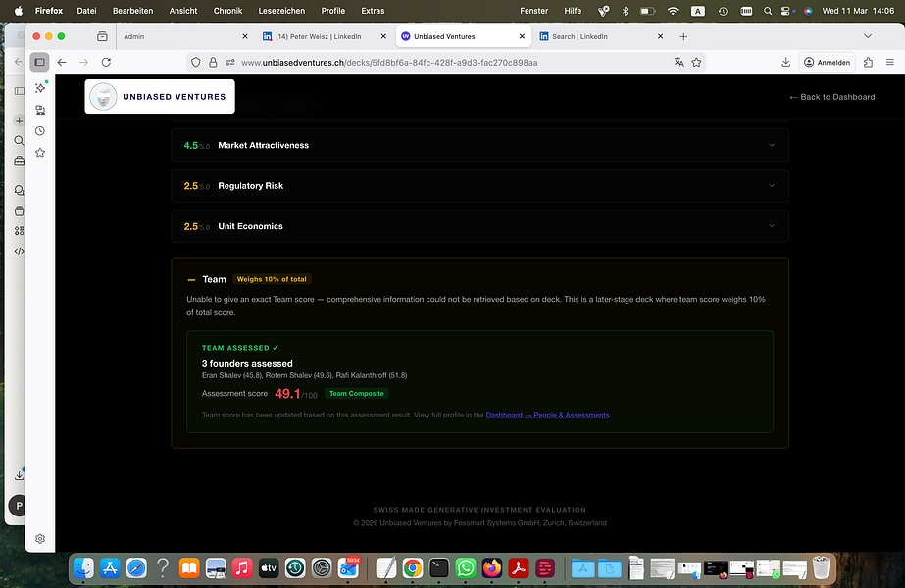
Task: Open the Music app from the Dock
Action: (x=242, y=568)
